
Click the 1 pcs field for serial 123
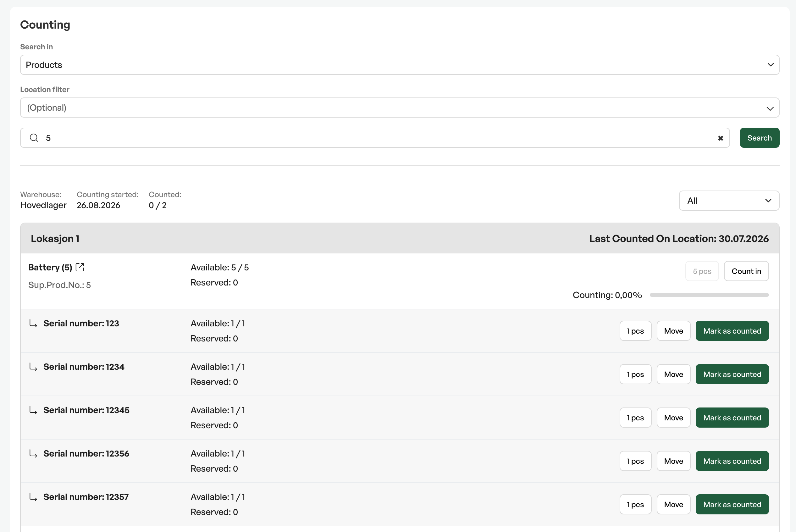point(635,331)
